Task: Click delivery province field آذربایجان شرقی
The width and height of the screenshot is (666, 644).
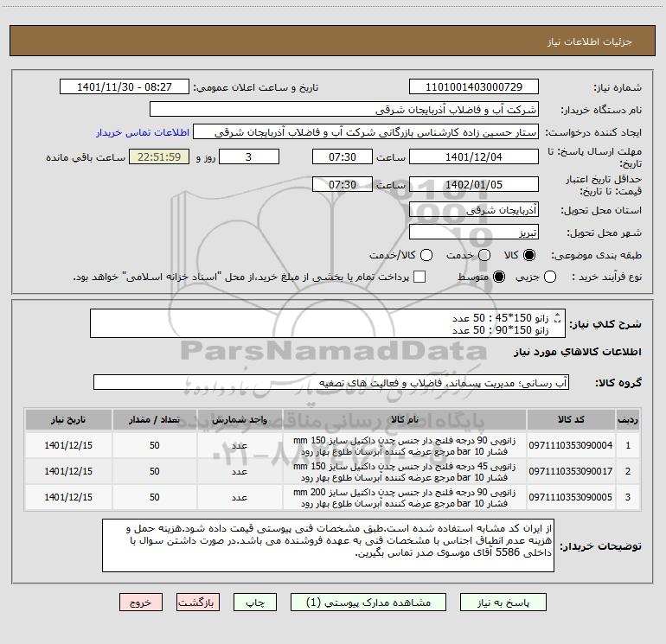Action: [x=474, y=210]
